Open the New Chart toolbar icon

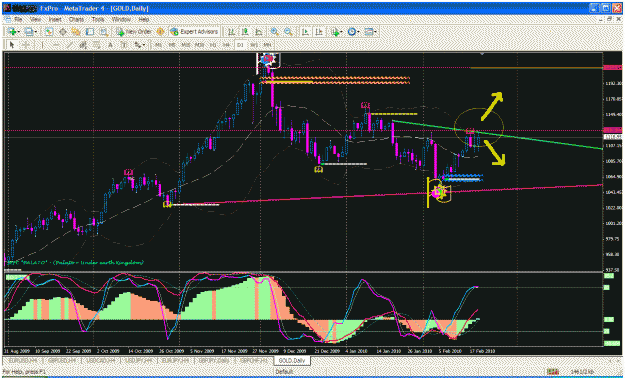coord(12,32)
